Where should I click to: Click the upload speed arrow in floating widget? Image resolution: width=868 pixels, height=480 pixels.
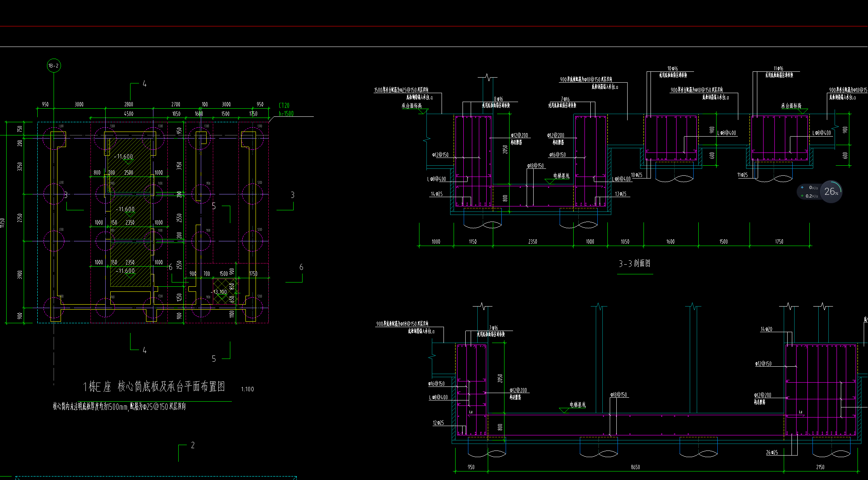[x=802, y=188]
